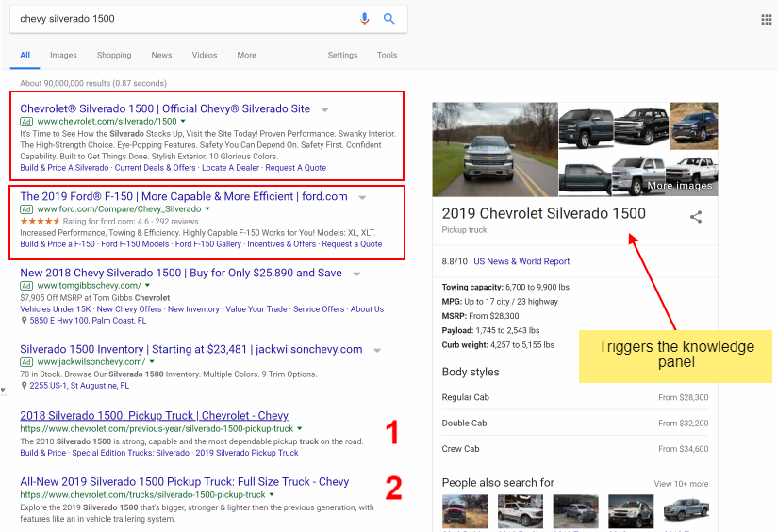The width and height of the screenshot is (777, 532).
Task: Open US News & World Report link
Action: [x=521, y=261]
